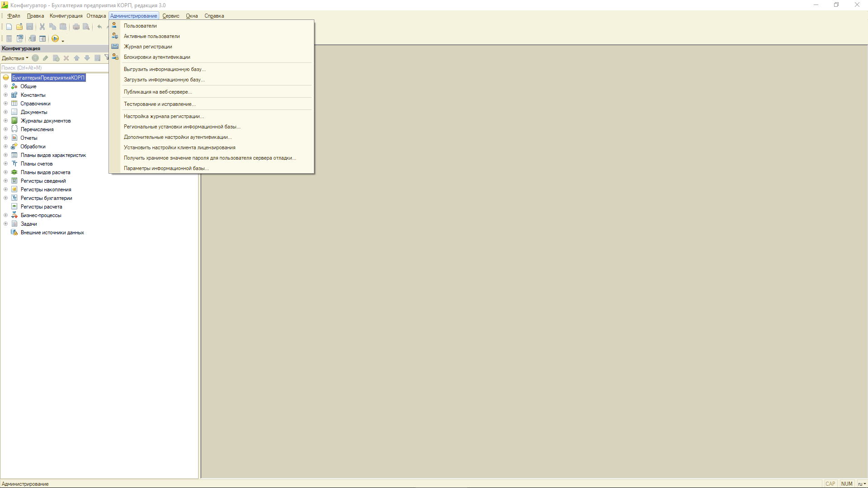
Task: Choose Пользователи from the menu
Action: coord(212,26)
